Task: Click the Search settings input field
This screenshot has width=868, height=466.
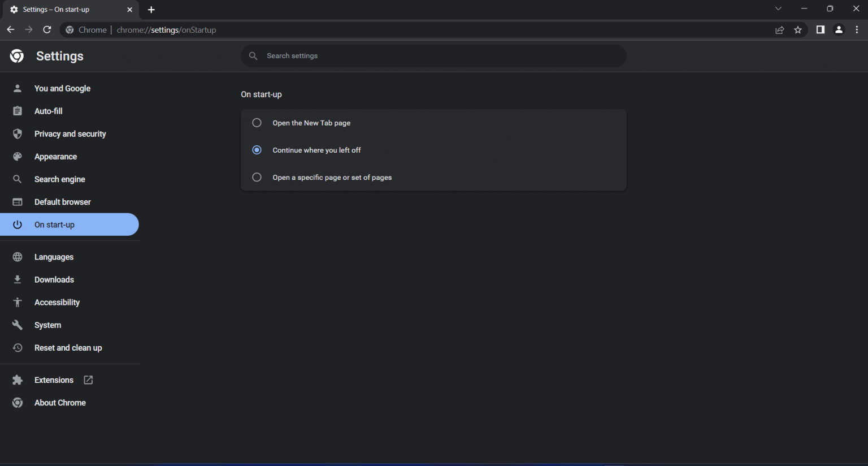Action: [x=441, y=56]
